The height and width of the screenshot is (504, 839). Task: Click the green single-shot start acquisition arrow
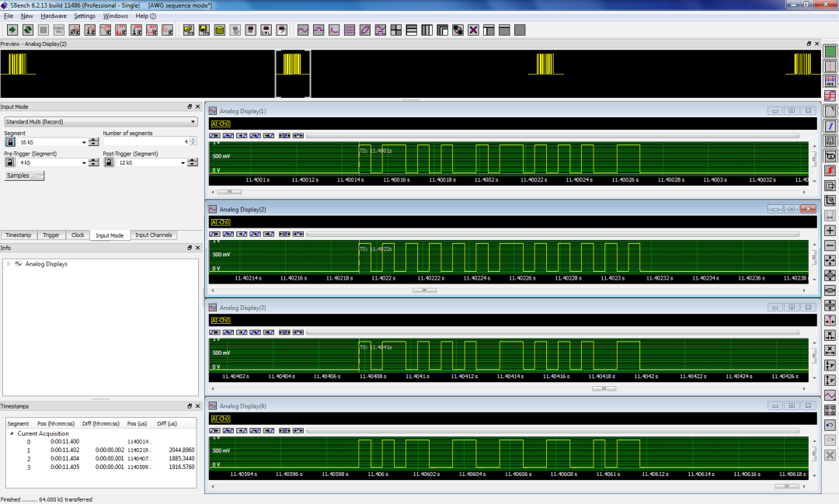click(x=12, y=30)
